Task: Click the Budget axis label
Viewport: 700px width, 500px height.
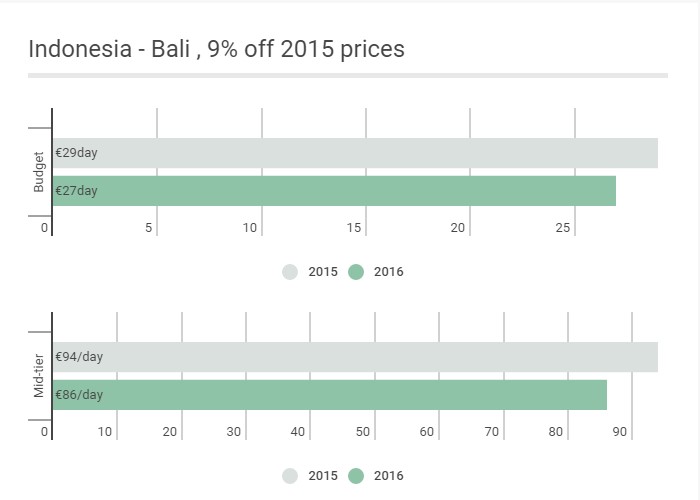Action: 39,172
